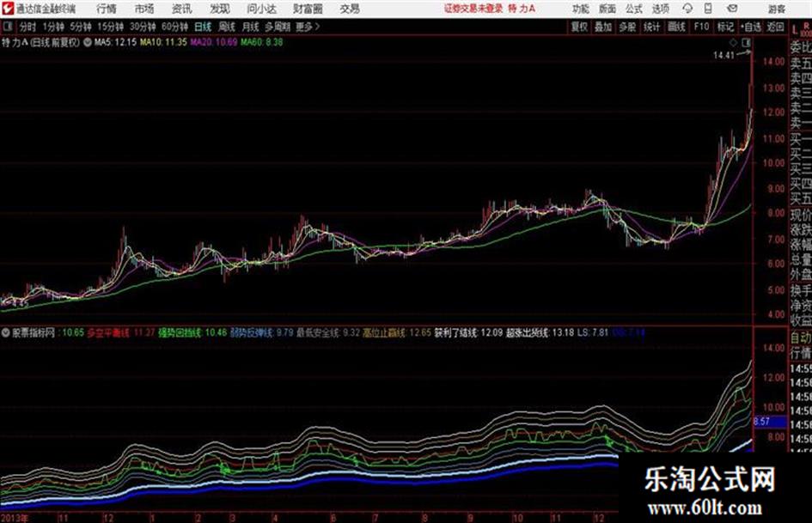The image size is (812, 523).
Task: Click the 返回 back button
Action: pos(775,27)
